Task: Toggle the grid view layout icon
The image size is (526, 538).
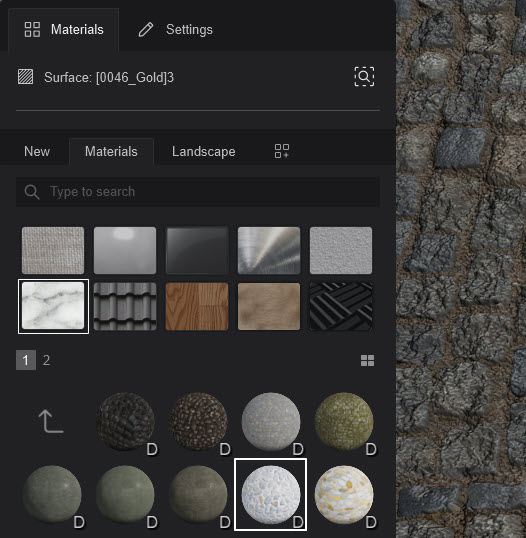Action: click(x=367, y=361)
